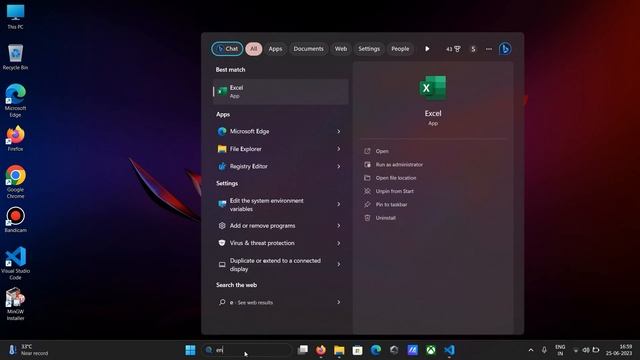640x360 pixels.
Task: Switch to the Documents search filter
Action: pyautogui.click(x=308, y=49)
